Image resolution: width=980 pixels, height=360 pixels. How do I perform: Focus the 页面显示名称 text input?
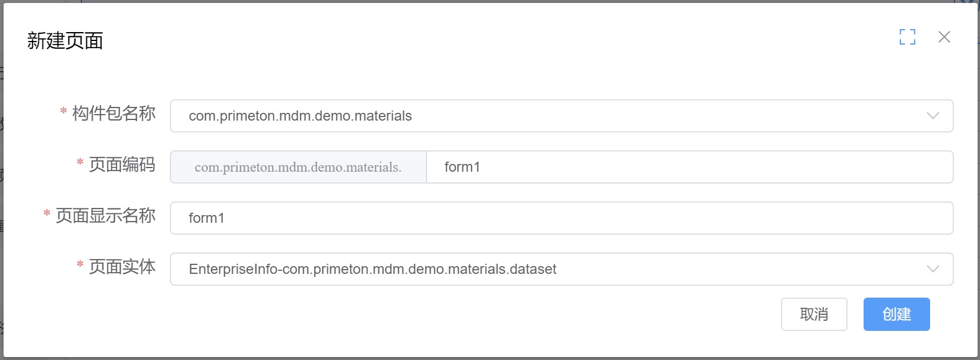[x=561, y=218]
